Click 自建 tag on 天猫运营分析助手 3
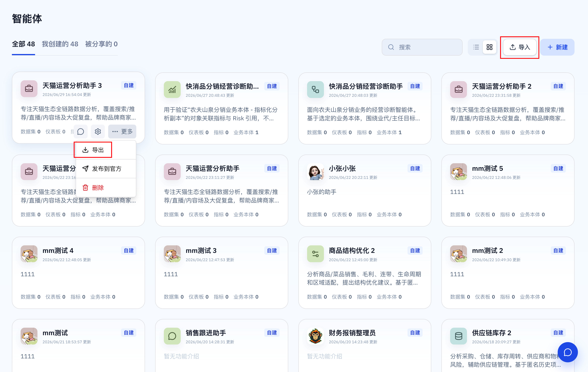The width and height of the screenshot is (588, 372). pyautogui.click(x=129, y=85)
